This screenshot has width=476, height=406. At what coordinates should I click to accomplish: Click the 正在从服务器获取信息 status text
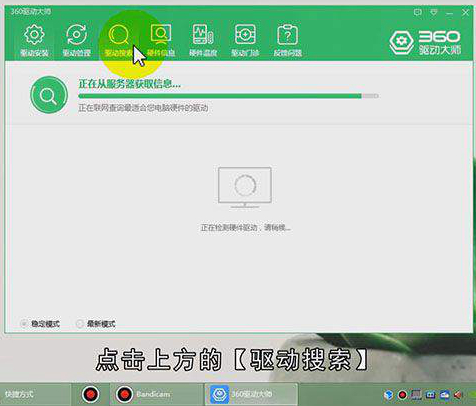129,84
